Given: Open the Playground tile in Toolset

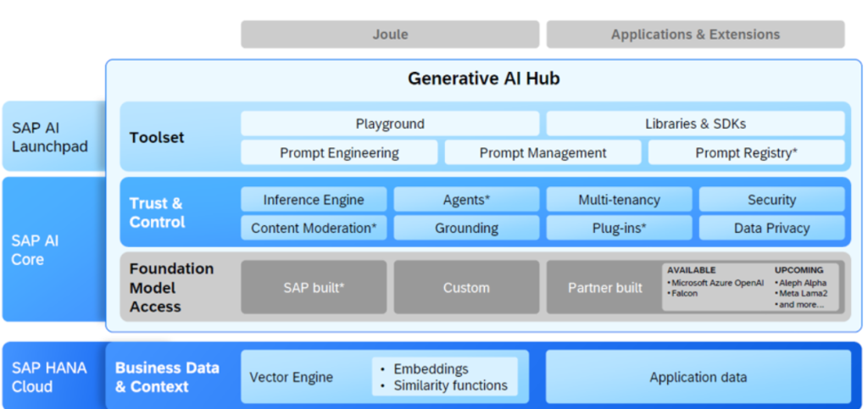Looking at the screenshot, I should coord(390,124).
